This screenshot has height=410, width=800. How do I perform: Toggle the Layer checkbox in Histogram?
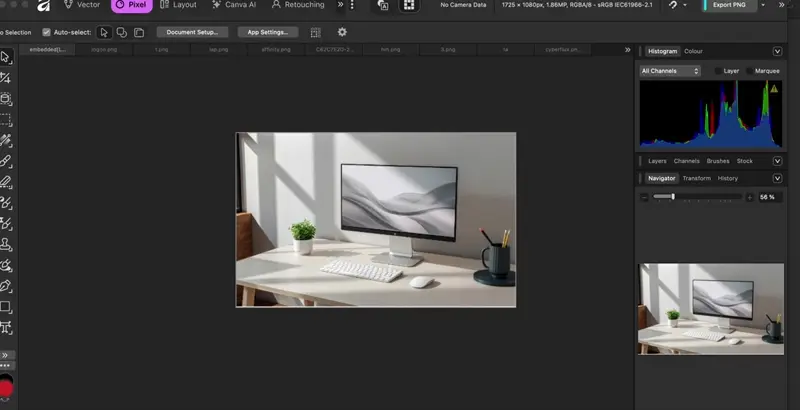point(718,71)
